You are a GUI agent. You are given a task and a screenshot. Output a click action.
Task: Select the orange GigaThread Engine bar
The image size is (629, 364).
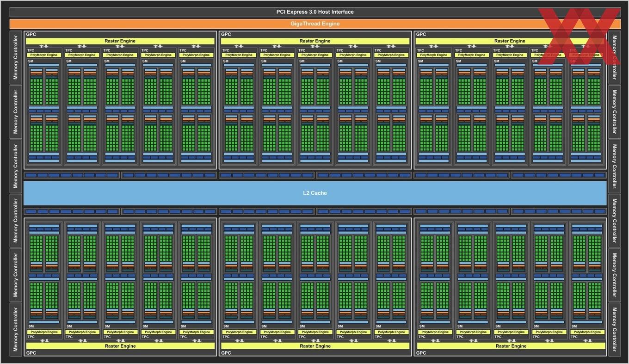(314, 24)
